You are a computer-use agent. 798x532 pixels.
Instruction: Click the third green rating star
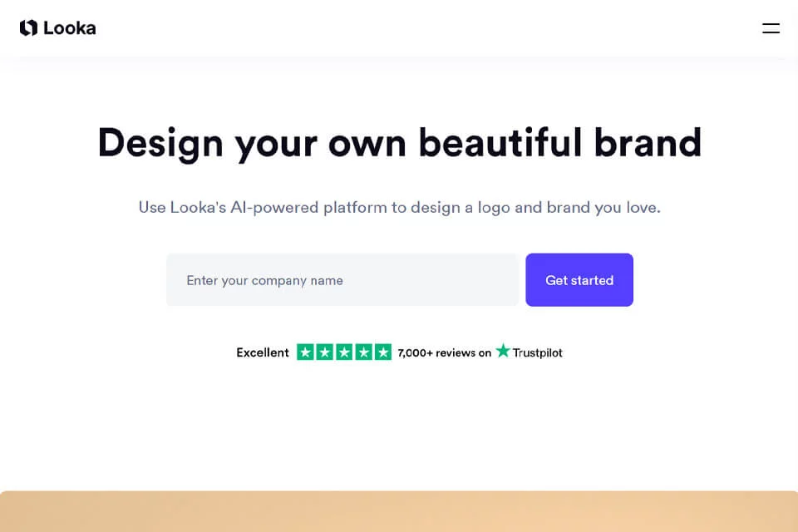[344, 352]
